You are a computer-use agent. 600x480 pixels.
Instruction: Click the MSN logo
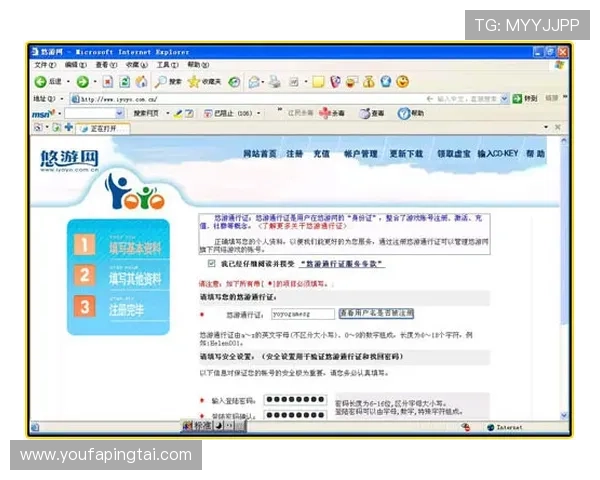(43, 114)
